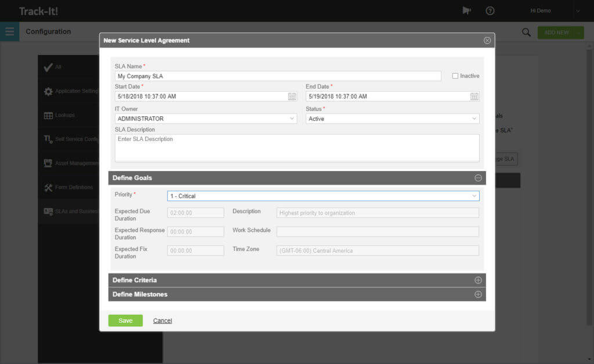The image size is (594, 364).
Task: Expand the Define Milestones section
Action: (478, 294)
